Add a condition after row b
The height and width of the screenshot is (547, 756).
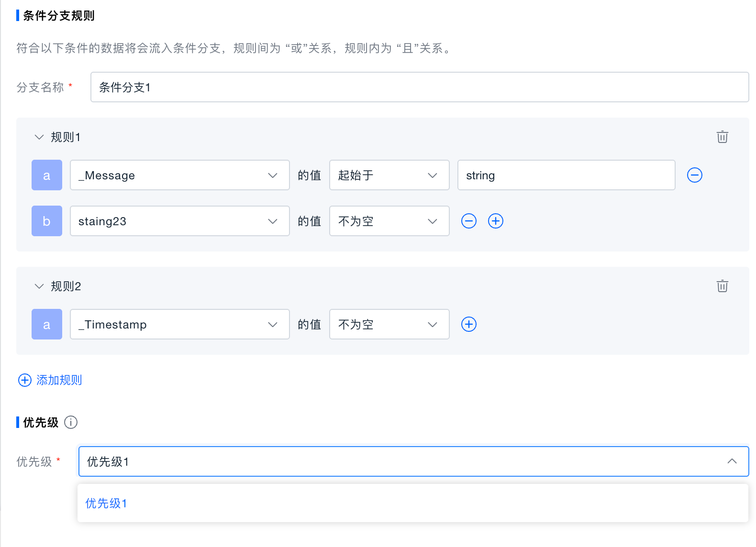tap(495, 221)
